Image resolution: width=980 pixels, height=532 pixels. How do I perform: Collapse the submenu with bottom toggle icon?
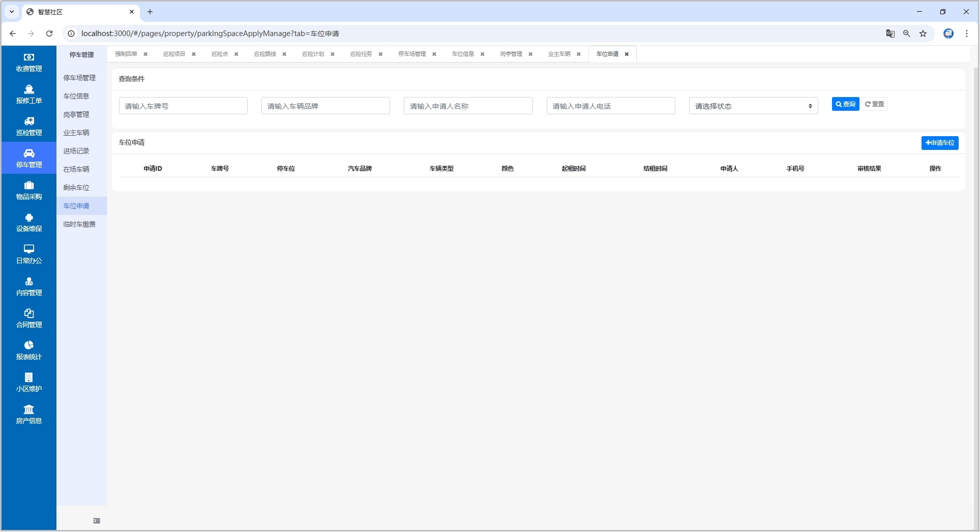[x=97, y=521]
